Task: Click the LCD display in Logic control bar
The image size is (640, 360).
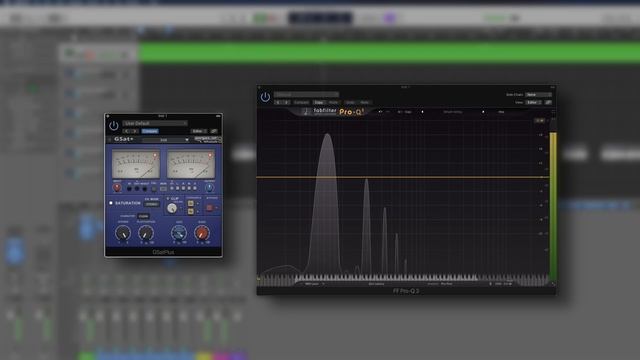Action: 320,18
